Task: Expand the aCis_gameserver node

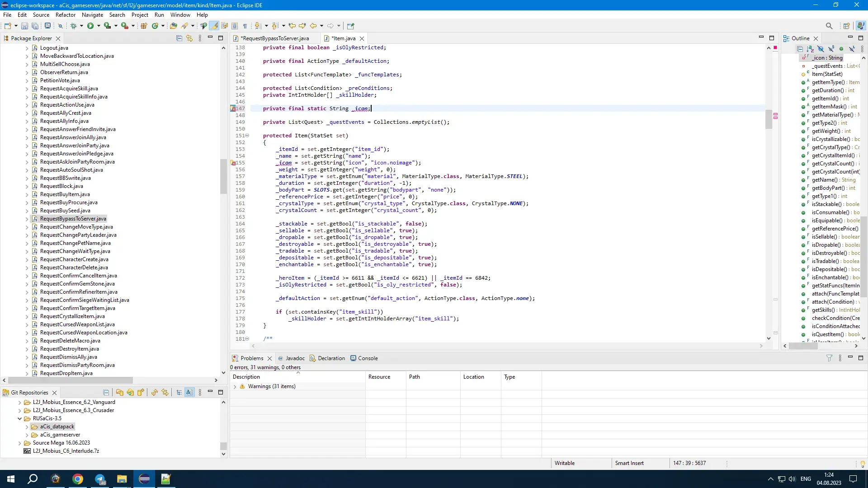Action: [27, 435]
